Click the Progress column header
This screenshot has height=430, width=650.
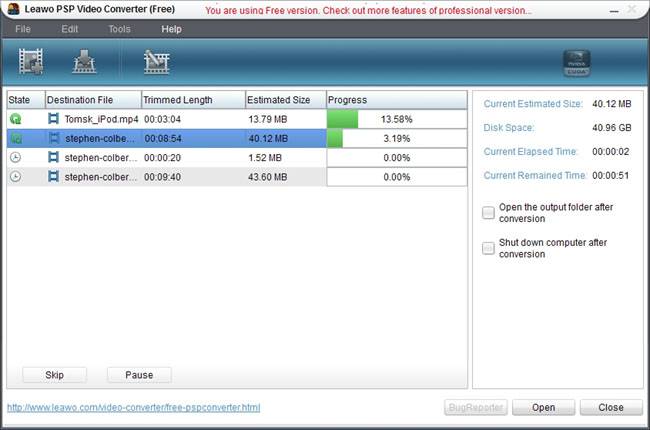coord(397,100)
